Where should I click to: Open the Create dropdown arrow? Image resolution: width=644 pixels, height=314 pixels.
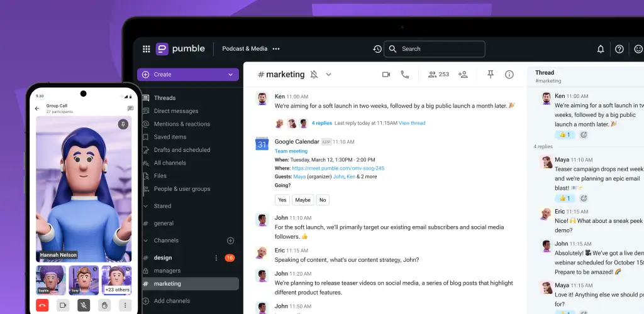pyautogui.click(x=230, y=75)
